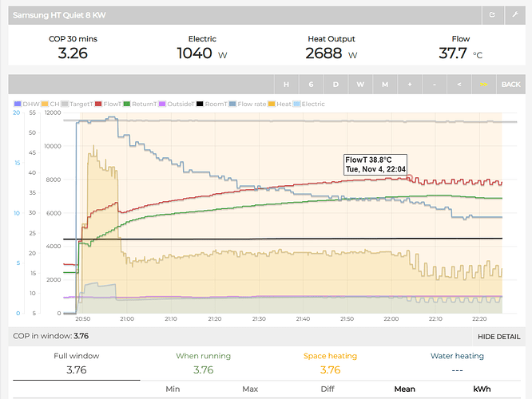532x399 pixels.
Task: Select the M month time range
Action: (384, 84)
